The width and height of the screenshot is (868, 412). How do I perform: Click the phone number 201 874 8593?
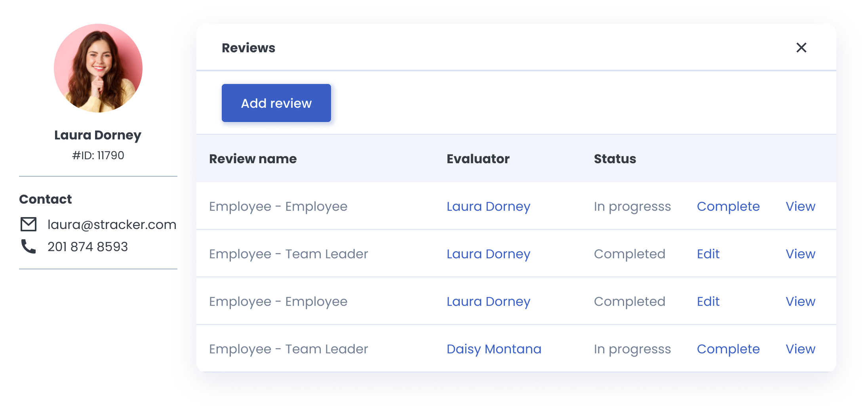coord(88,246)
